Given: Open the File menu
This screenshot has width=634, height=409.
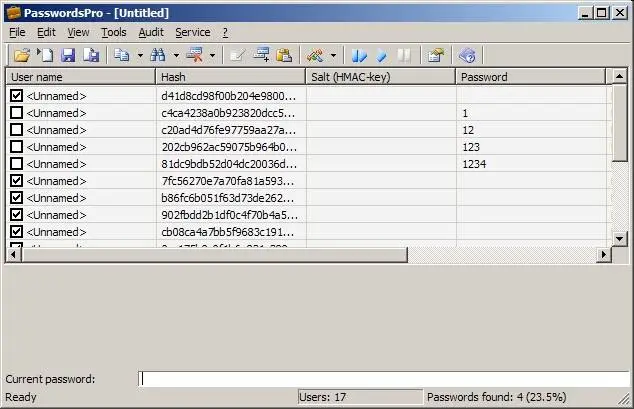Looking at the screenshot, I should click(17, 32).
